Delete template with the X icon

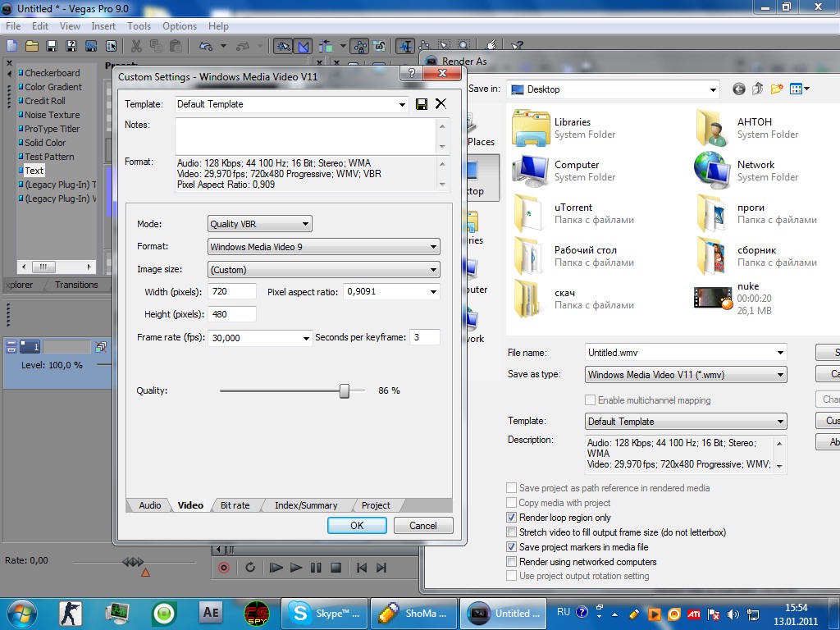coord(441,104)
